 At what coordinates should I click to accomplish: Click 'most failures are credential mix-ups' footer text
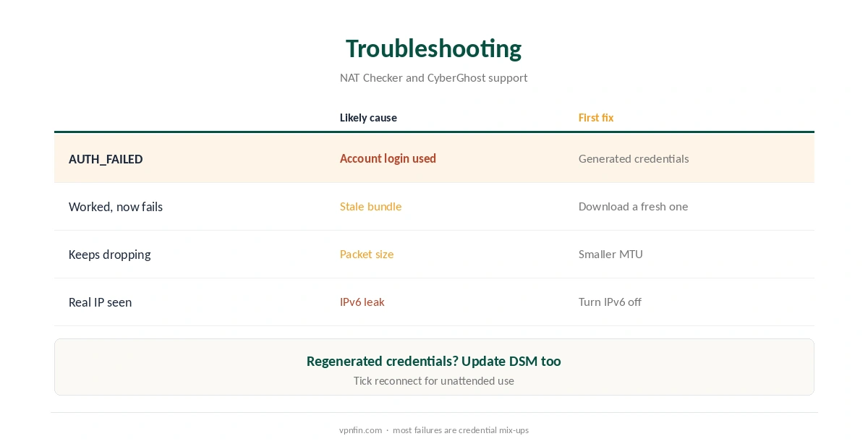[461, 430]
